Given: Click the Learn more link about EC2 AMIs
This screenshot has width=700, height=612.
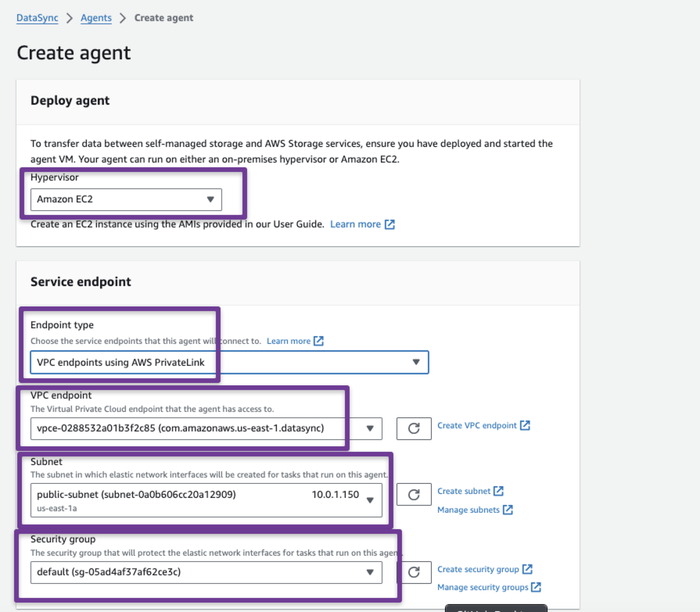Looking at the screenshot, I should [355, 224].
